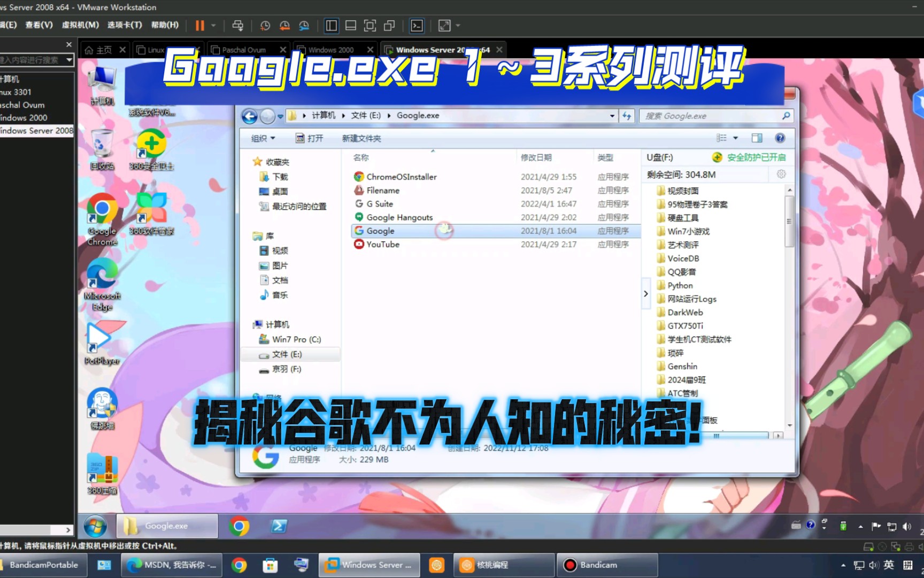The height and width of the screenshot is (578, 924).
Task: Toggle the VMware library sidebar view
Action: (x=331, y=25)
